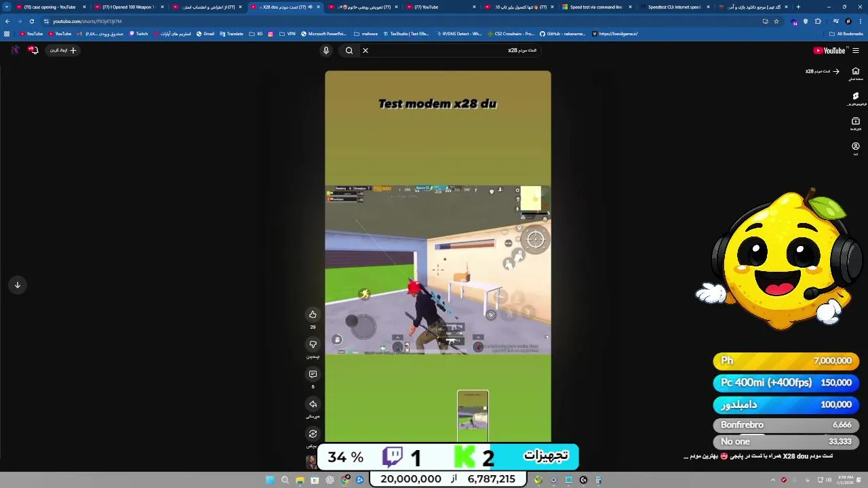Image resolution: width=868 pixels, height=488 pixels.
Task: Open the malware bookmarks folder
Action: pos(366,33)
